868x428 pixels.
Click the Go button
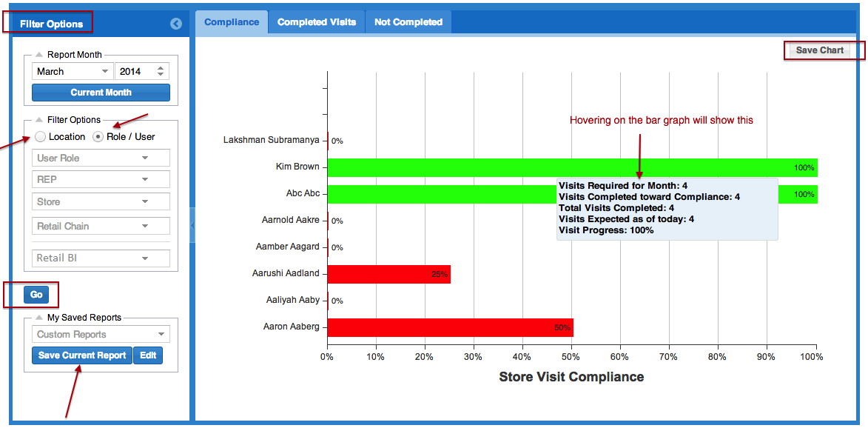pyautogui.click(x=36, y=295)
